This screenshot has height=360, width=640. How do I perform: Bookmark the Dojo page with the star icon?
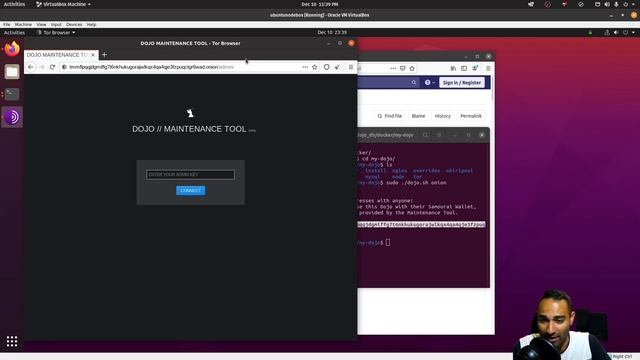coord(315,67)
